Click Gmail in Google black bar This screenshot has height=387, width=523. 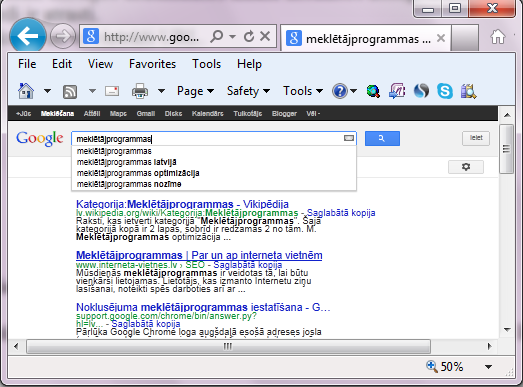(x=146, y=113)
